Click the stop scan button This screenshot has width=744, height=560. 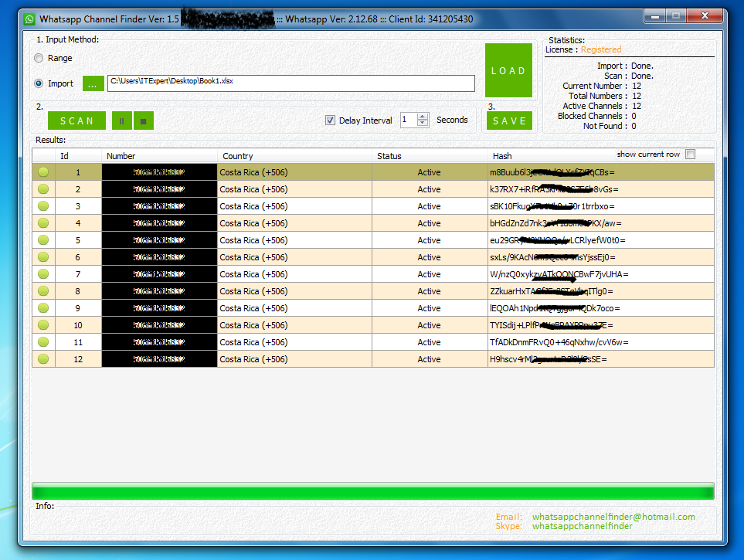pos(143,121)
